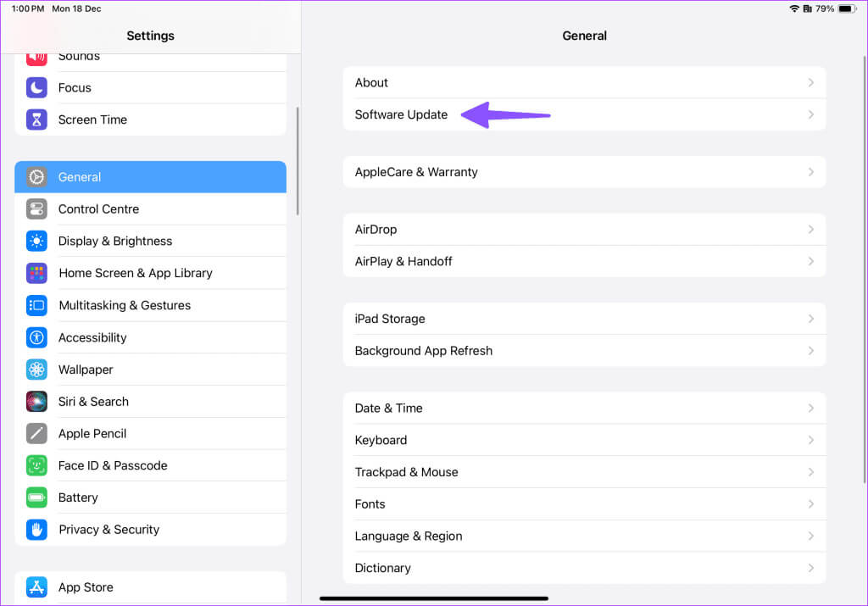Screen dimensions: 868x606
Task: Open Software Update
Action: coord(585,114)
